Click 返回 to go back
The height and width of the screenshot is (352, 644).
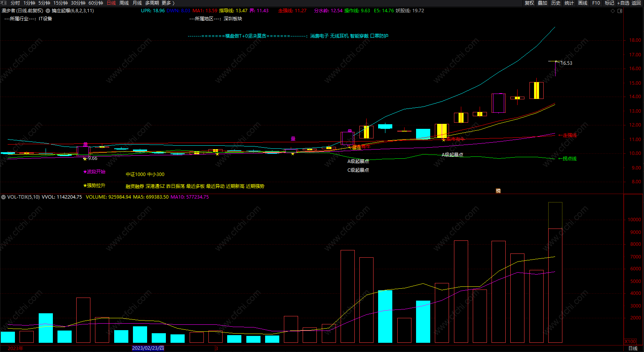click(636, 3)
